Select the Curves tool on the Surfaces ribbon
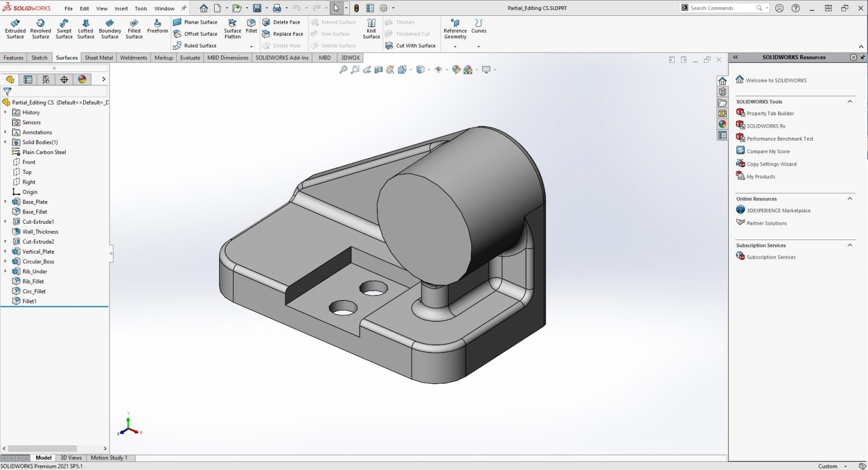This screenshot has width=868, height=470. [479, 27]
